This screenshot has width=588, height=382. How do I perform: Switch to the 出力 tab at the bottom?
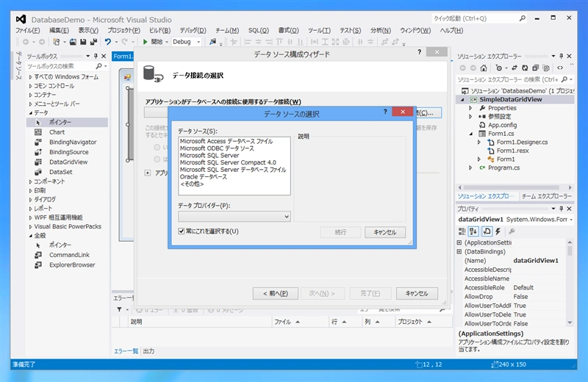(x=148, y=351)
